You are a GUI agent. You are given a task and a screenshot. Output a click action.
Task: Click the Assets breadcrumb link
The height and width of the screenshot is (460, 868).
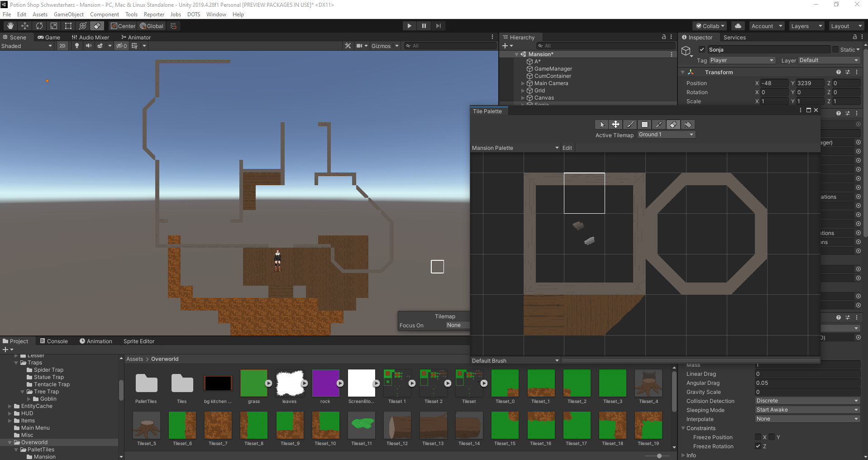(134, 359)
